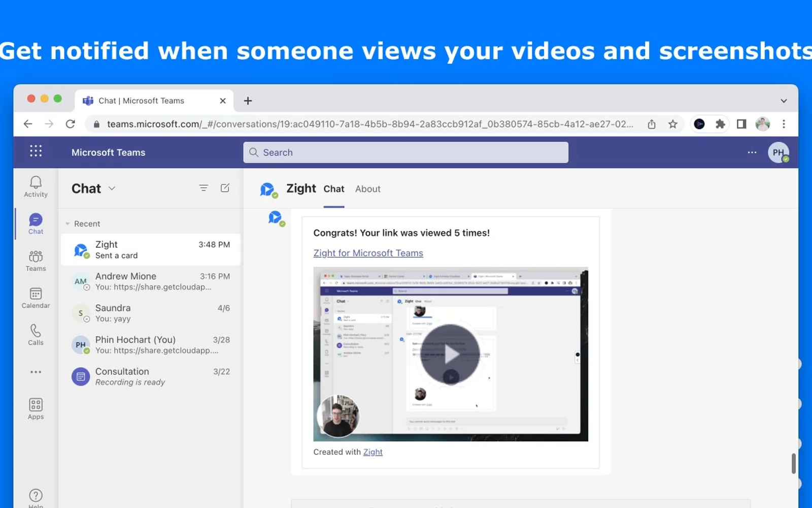Open the Activity bell in sidebar

coord(36,186)
